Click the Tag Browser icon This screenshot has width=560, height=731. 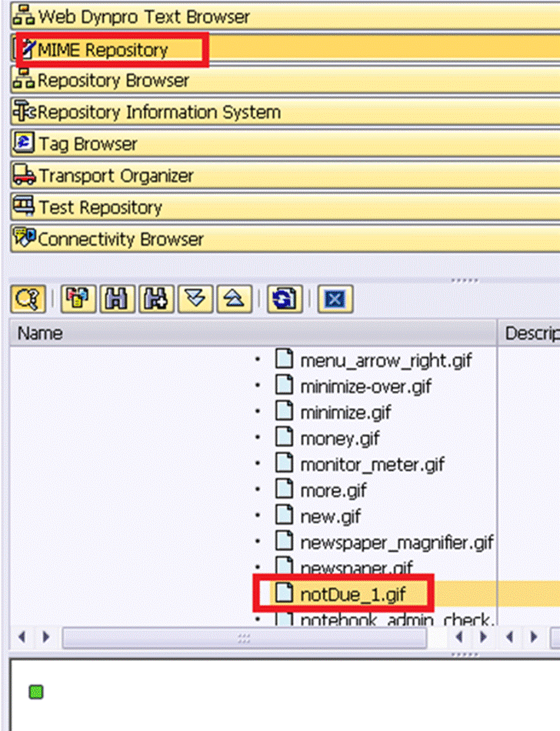[x=23, y=142]
